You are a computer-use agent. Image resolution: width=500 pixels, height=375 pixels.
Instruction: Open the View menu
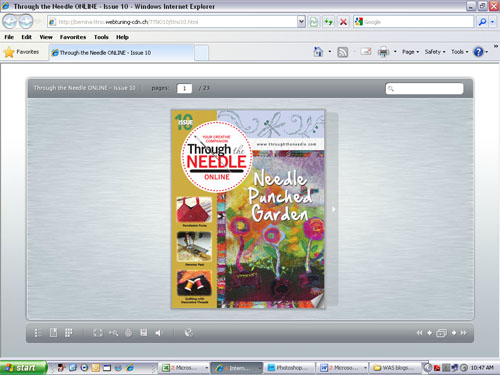click(46, 37)
